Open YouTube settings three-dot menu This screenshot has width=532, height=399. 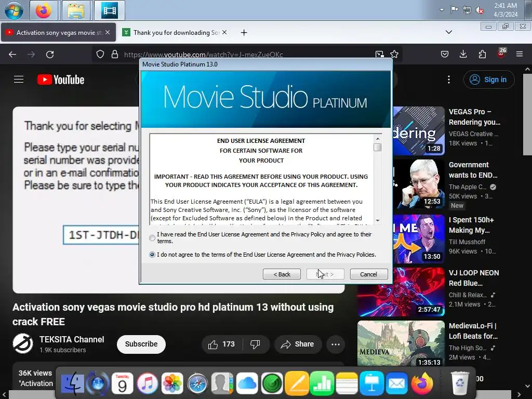(x=449, y=79)
